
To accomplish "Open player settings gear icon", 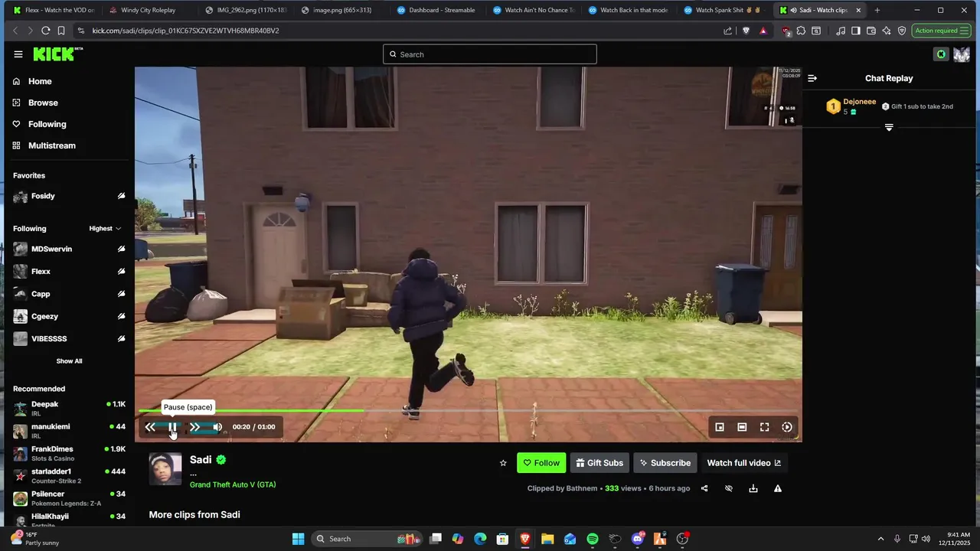I will click(787, 427).
